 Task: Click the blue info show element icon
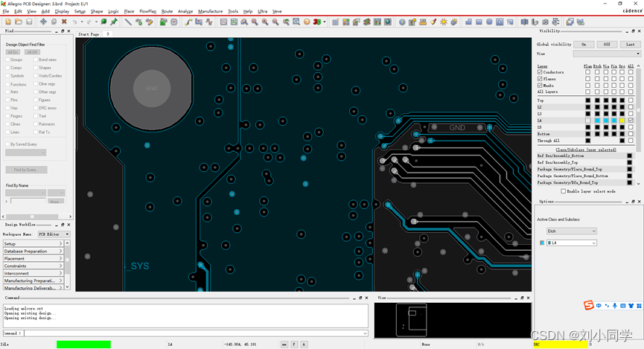[x=402, y=22]
